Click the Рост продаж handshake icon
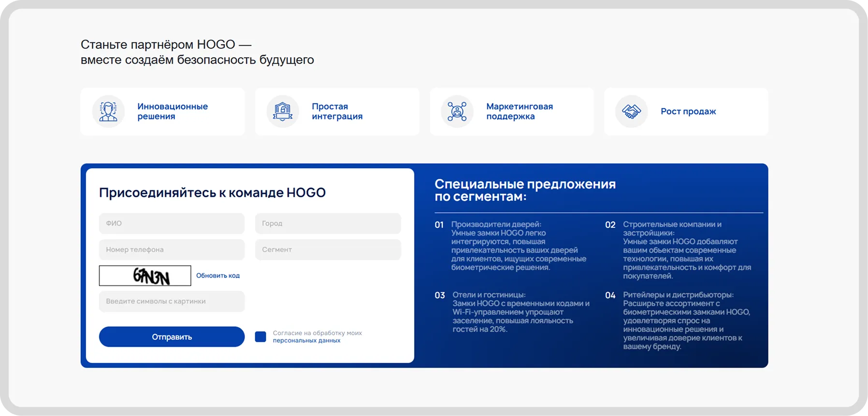The image size is (868, 416). coord(631,111)
